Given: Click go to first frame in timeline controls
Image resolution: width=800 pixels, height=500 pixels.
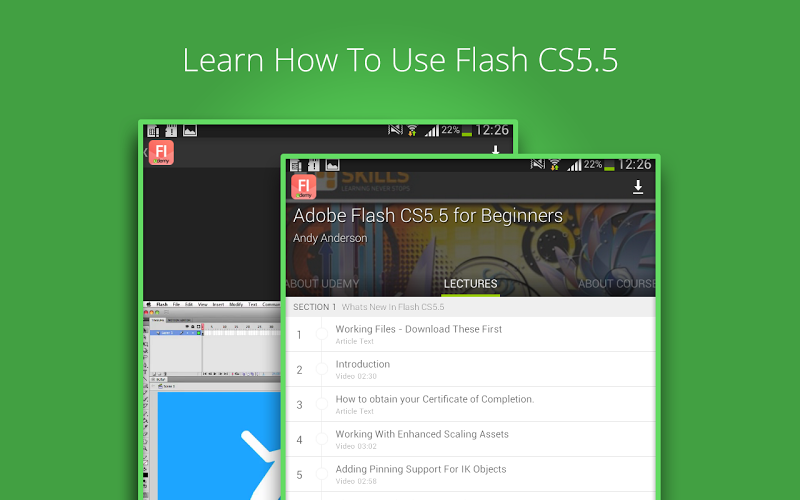Looking at the screenshot, I should pos(205,373).
